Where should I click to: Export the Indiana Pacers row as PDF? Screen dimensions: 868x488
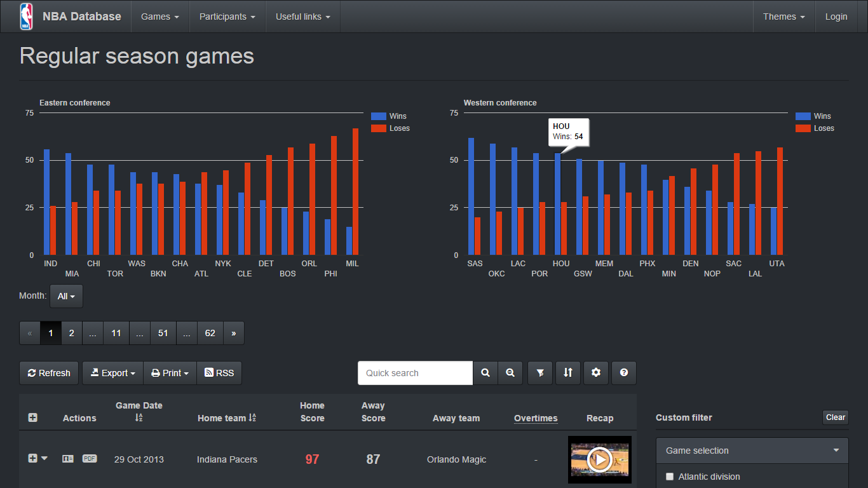90,459
